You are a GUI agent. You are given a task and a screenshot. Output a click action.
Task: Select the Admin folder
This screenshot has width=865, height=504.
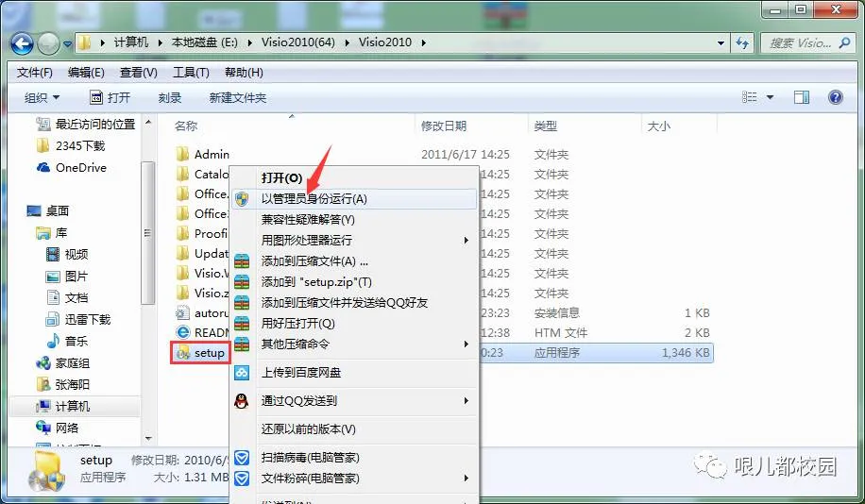coord(202,155)
